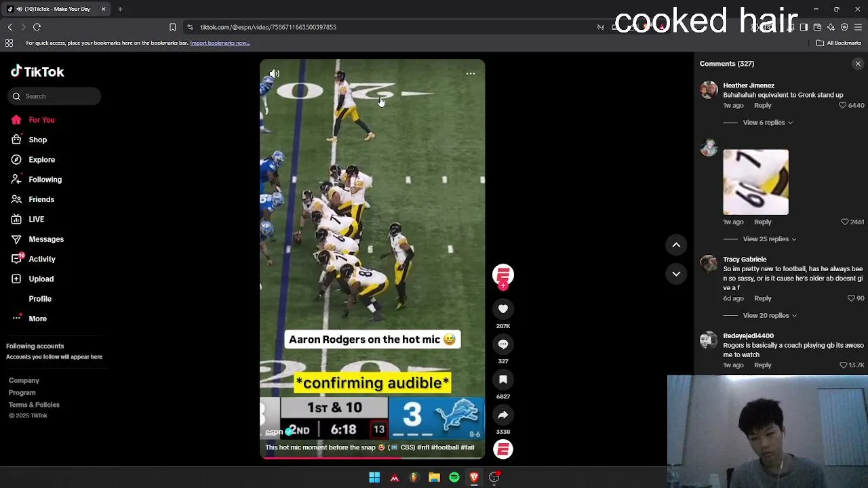Bookmark this page via address bar icon

click(x=172, y=27)
